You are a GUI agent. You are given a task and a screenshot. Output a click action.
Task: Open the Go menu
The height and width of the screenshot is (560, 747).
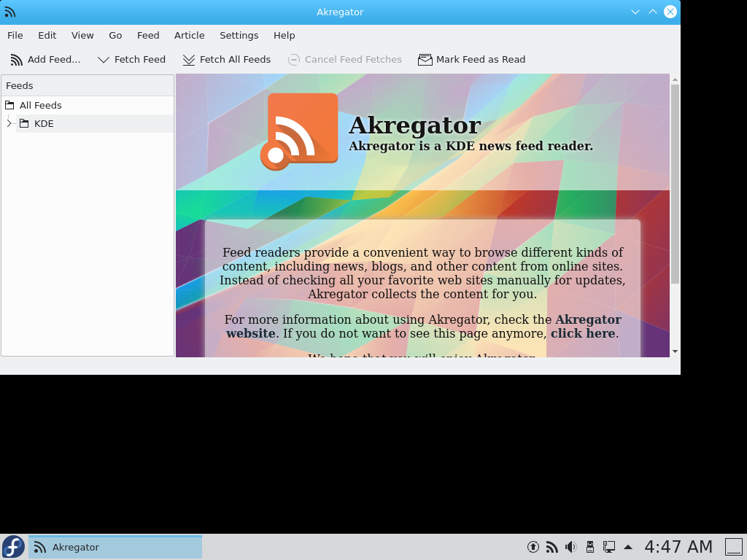pos(115,35)
